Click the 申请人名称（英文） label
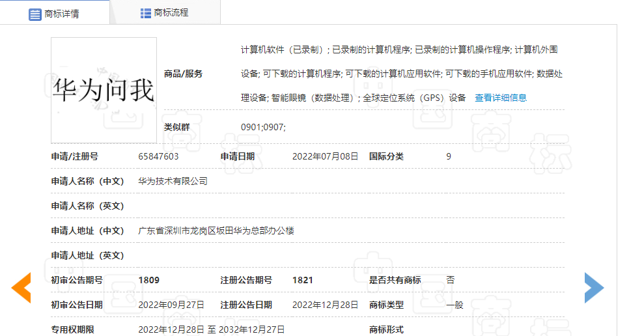 (87, 206)
